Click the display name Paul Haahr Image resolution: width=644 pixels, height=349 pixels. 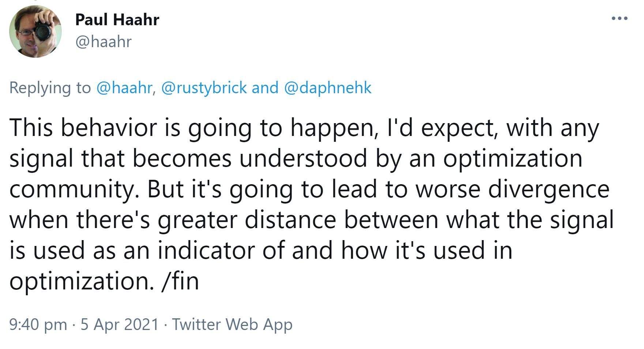[117, 20]
